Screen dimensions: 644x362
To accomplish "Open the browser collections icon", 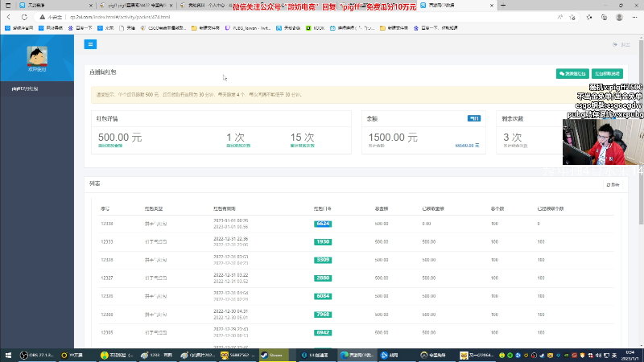I will click(605, 17).
